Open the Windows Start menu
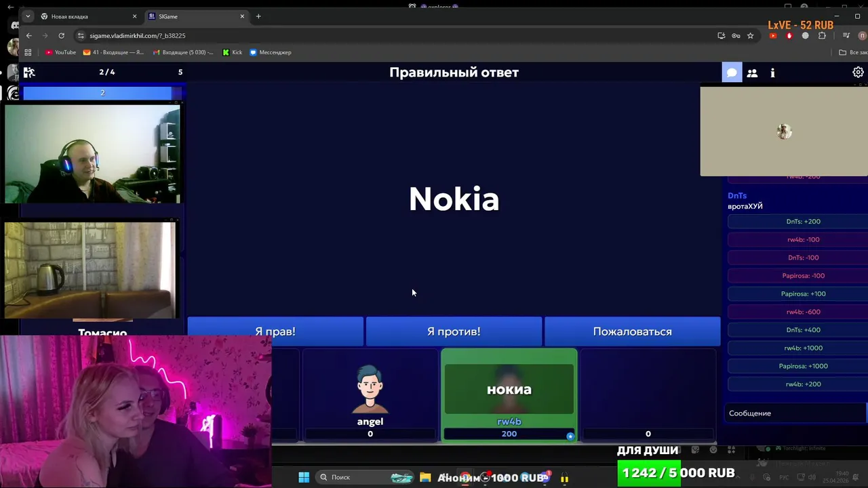The width and height of the screenshot is (868, 488). point(304,477)
